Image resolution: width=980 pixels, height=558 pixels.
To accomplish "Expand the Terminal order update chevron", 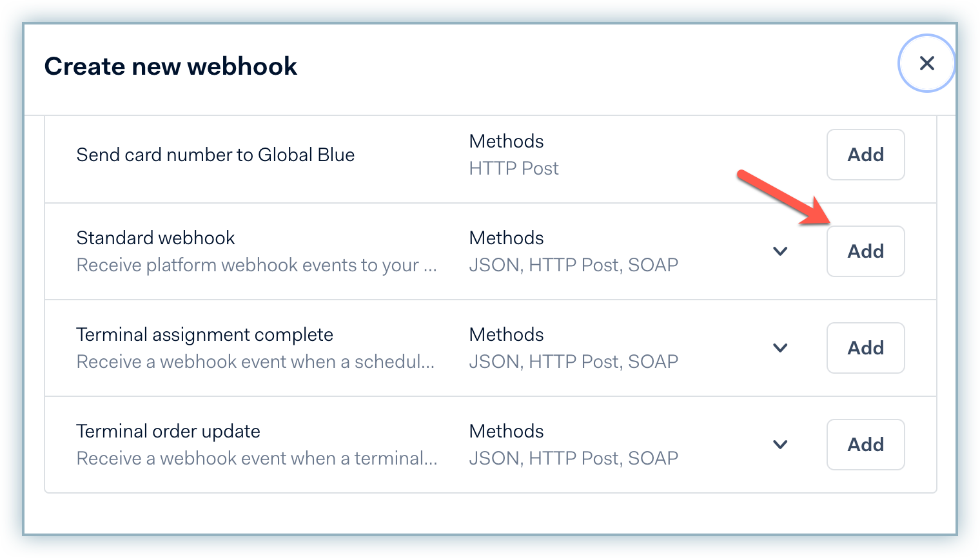I will pyautogui.click(x=780, y=445).
